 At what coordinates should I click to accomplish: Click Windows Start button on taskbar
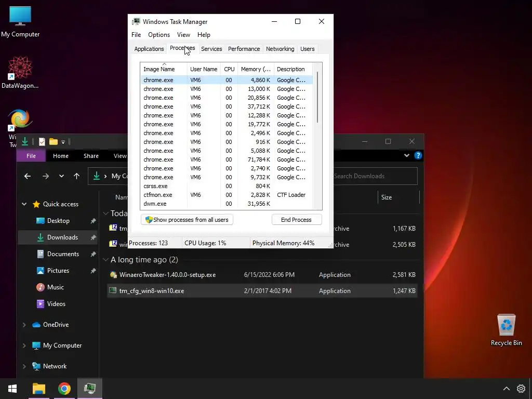[x=12, y=389]
